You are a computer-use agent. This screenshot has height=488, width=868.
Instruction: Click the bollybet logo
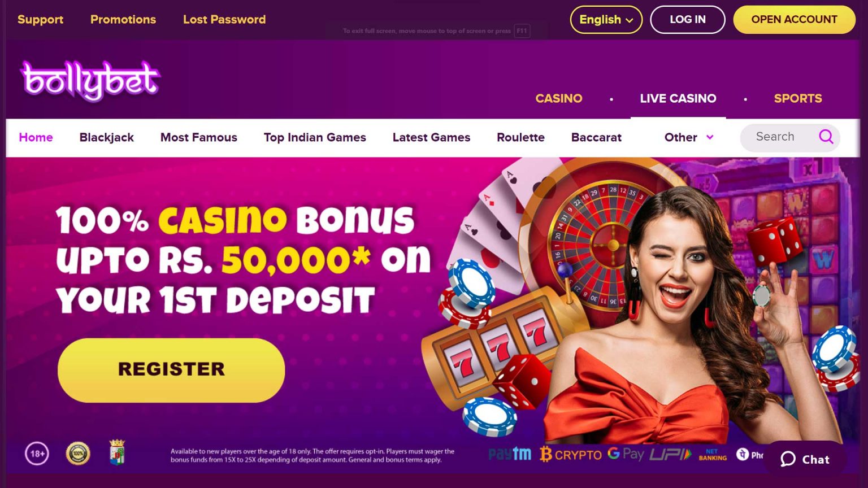(90, 81)
